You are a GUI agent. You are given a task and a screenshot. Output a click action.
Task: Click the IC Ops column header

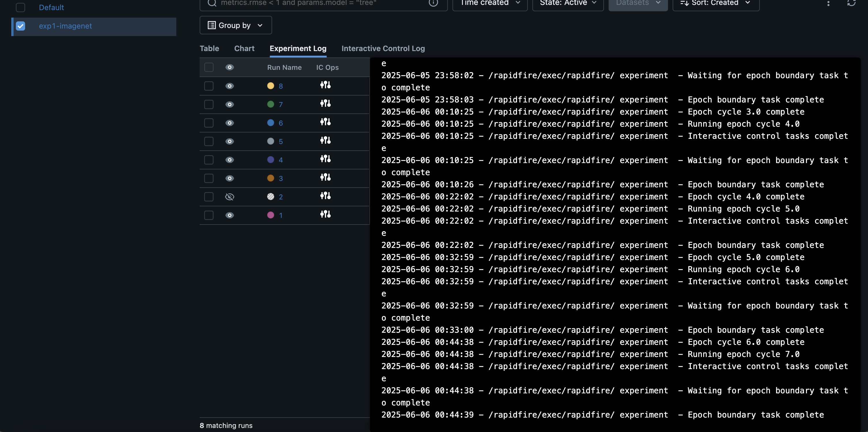tap(327, 68)
